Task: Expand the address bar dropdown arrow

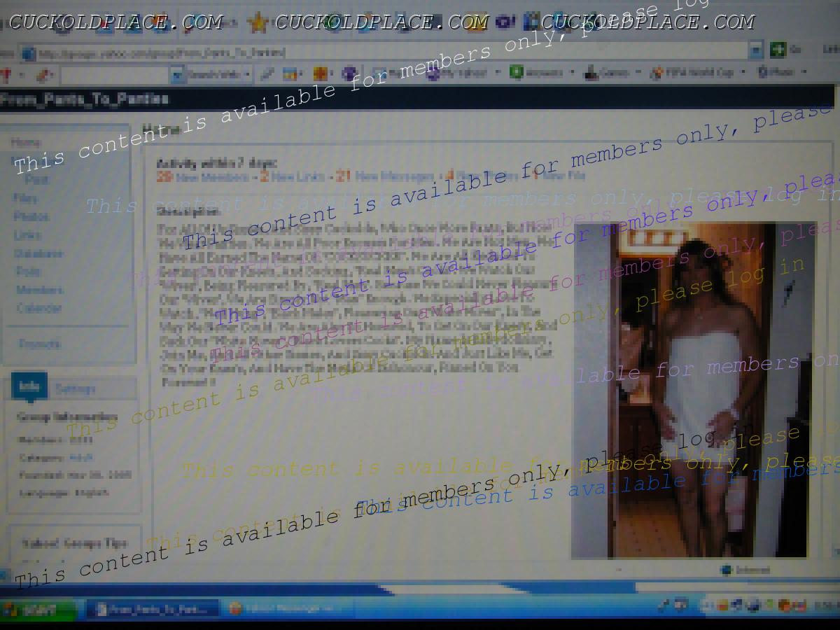Action: pyautogui.click(x=755, y=51)
